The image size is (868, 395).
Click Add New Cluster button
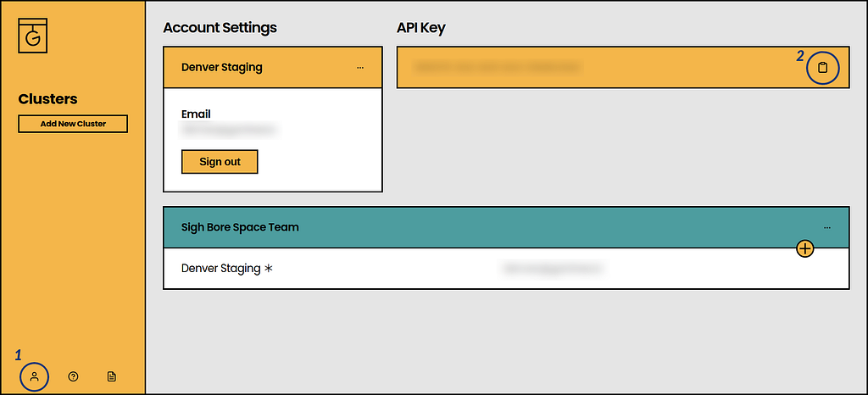[x=73, y=124]
